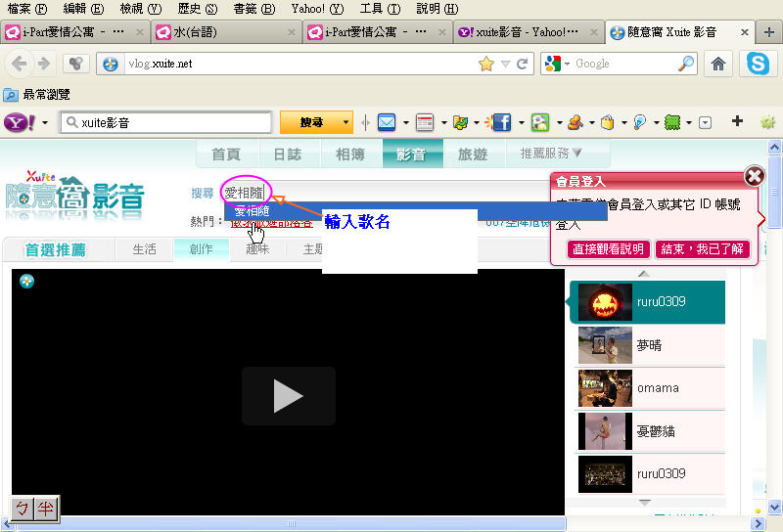Image resolution: width=783 pixels, height=532 pixels.
Task: Bookmark page with the star icon
Action: [x=486, y=64]
